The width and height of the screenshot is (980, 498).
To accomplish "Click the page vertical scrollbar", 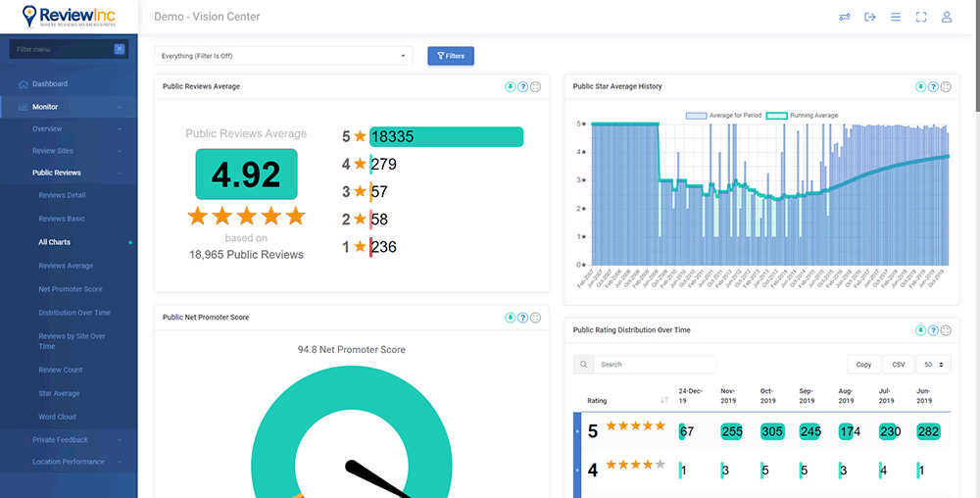I will [x=976, y=56].
